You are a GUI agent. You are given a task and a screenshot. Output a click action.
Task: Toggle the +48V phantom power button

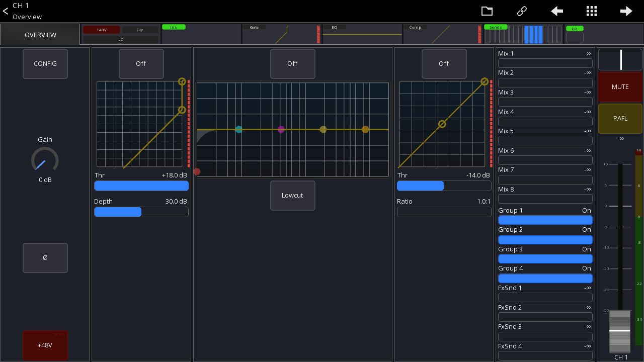(x=45, y=345)
